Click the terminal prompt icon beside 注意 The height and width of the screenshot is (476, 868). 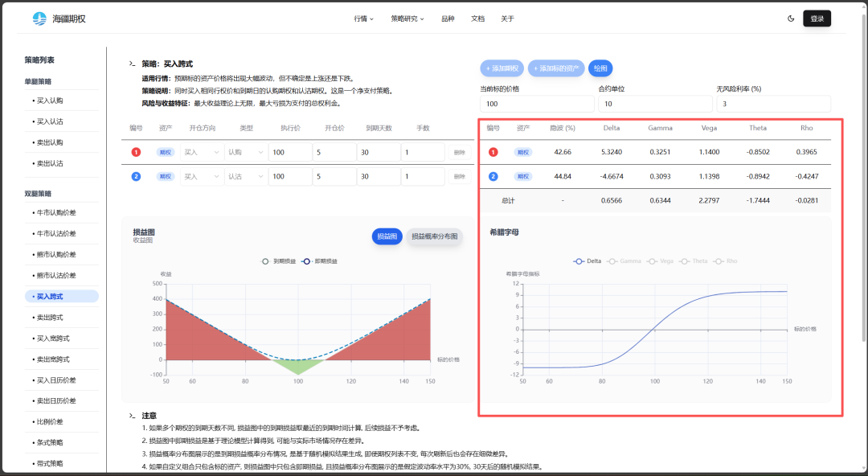tap(132, 416)
